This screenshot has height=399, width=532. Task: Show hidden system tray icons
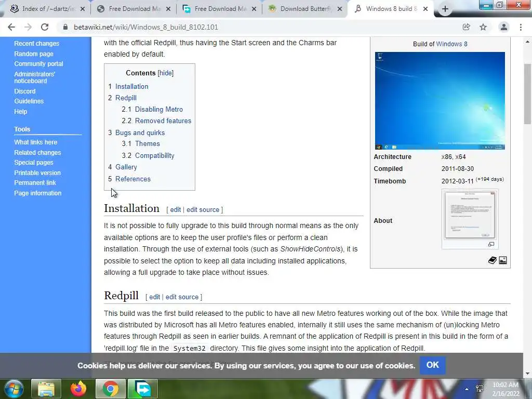[x=467, y=389]
